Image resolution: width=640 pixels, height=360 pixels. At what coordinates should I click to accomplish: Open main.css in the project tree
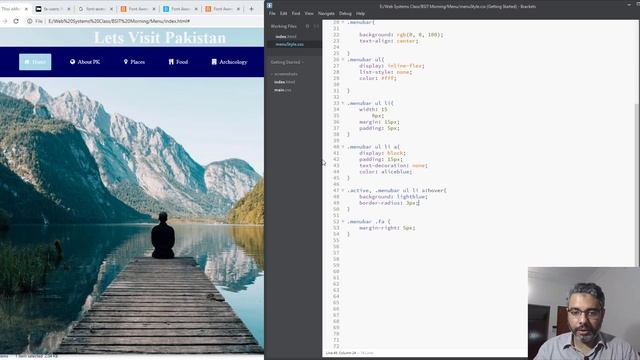click(x=282, y=89)
